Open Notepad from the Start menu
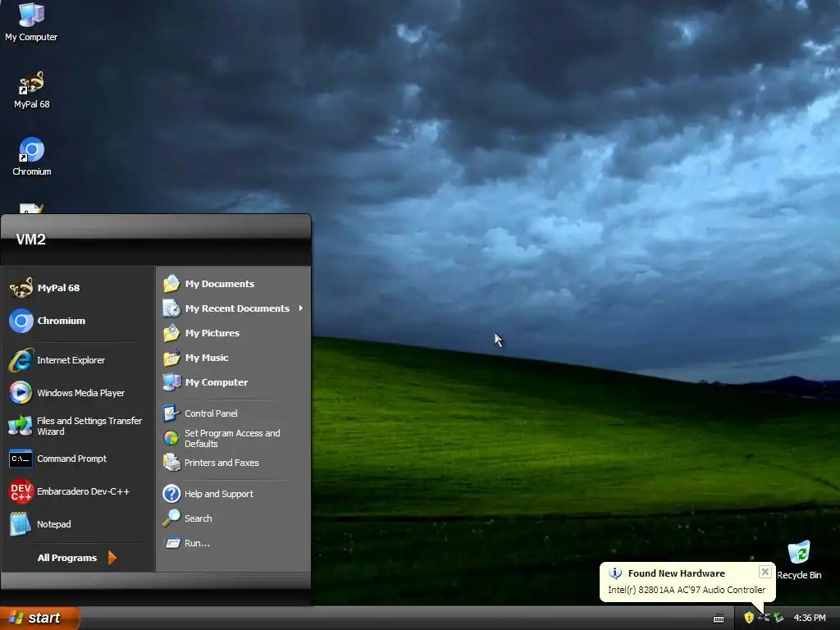The height and width of the screenshot is (630, 840). pos(78,524)
